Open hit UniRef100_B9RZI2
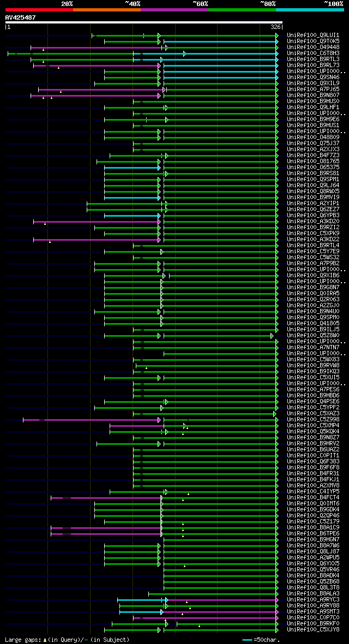 point(313,228)
